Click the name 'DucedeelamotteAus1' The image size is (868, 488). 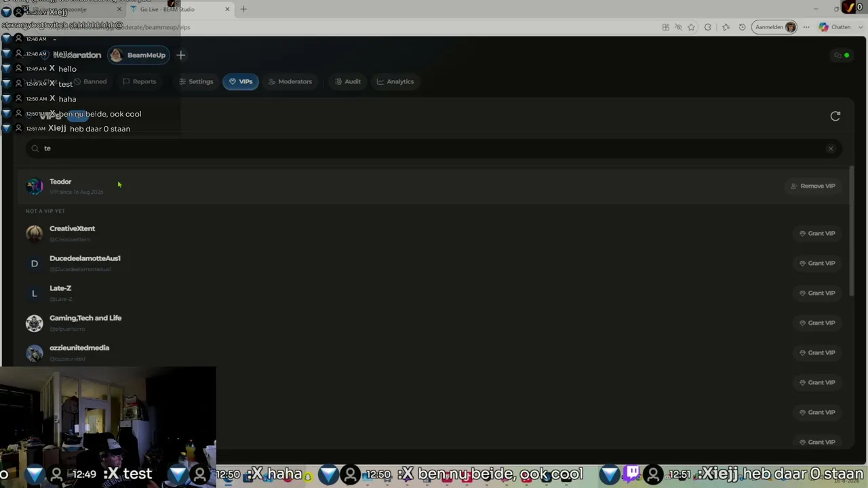click(x=85, y=258)
